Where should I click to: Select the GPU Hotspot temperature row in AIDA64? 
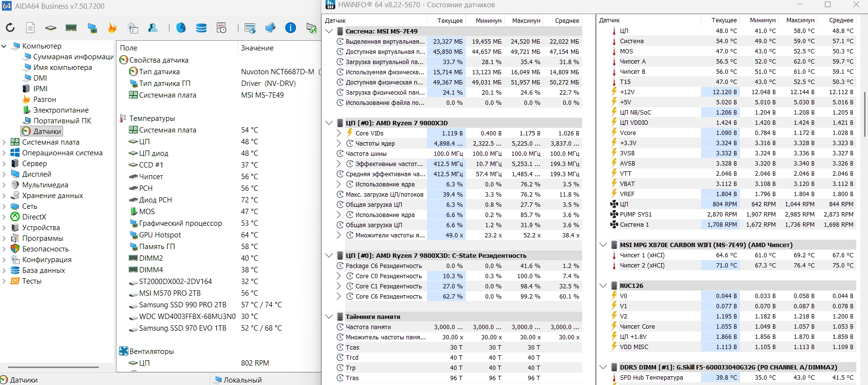click(219, 235)
